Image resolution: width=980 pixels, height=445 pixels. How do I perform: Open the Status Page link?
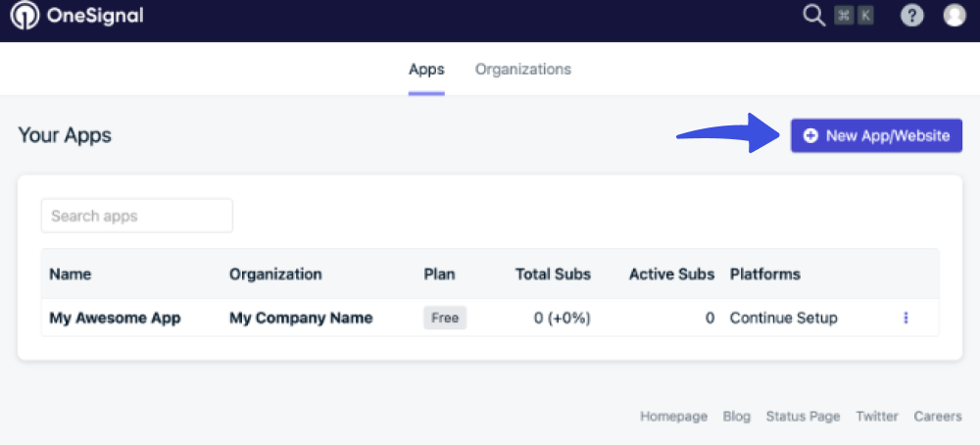804,417
